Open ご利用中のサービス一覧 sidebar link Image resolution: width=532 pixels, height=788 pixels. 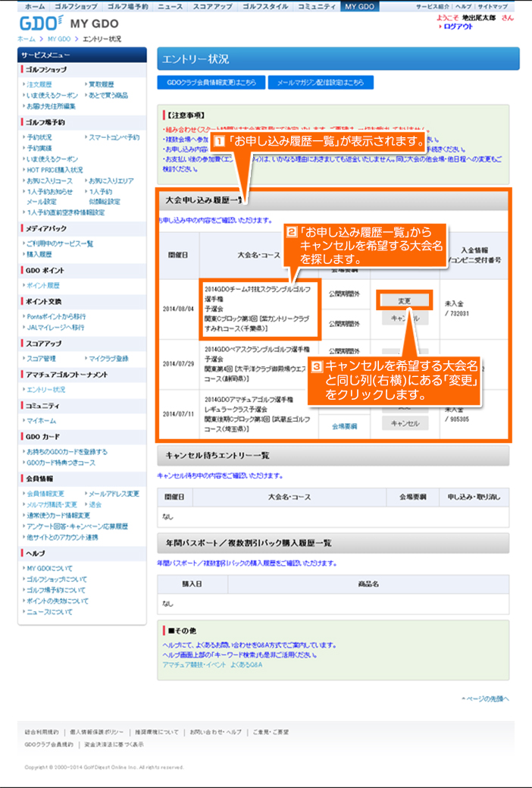60,243
